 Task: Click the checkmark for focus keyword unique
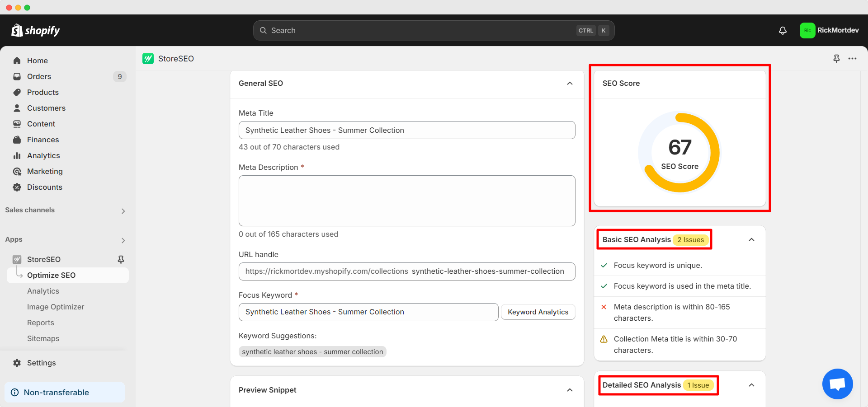click(x=604, y=265)
